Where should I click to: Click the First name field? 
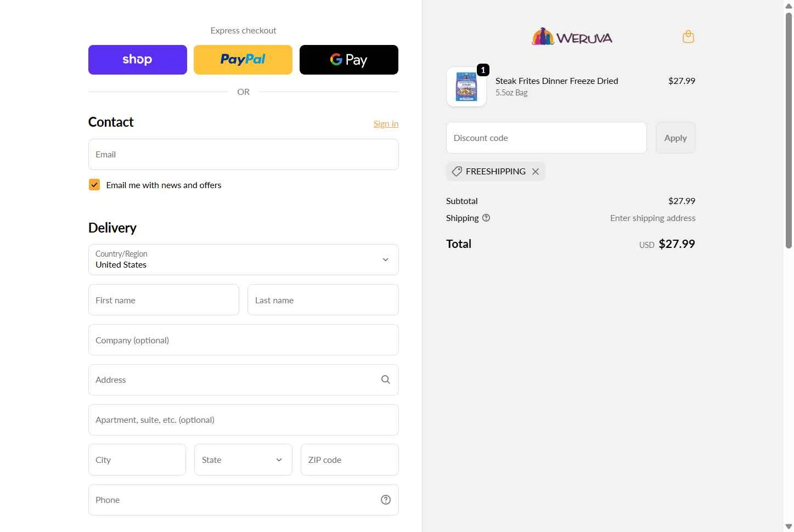coord(164,299)
